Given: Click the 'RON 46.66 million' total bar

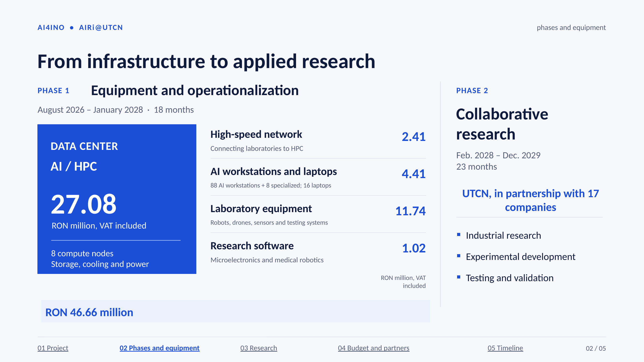Looking at the screenshot, I should [235, 311].
